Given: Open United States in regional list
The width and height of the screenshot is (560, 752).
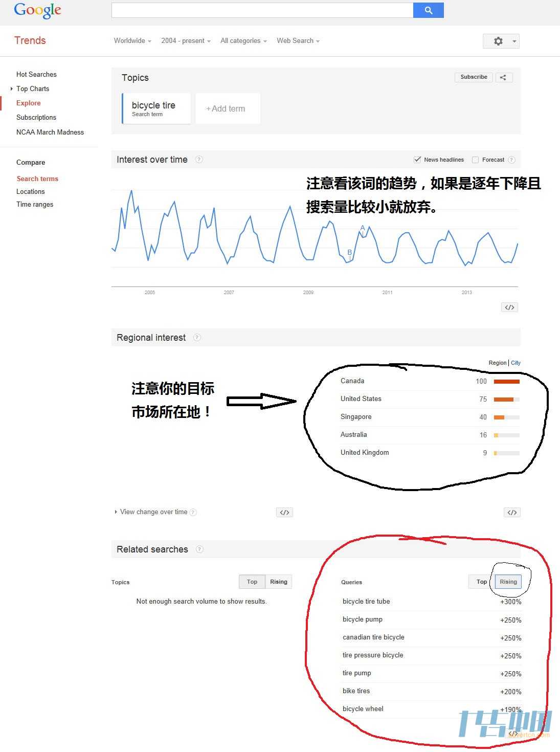Looking at the screenshot, I should click(361, 399).
